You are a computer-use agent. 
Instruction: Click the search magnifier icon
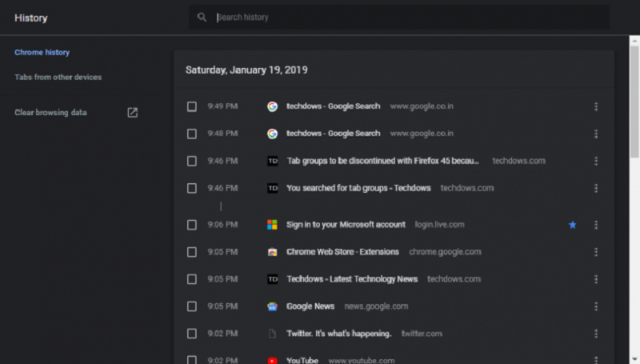point(202,18)
